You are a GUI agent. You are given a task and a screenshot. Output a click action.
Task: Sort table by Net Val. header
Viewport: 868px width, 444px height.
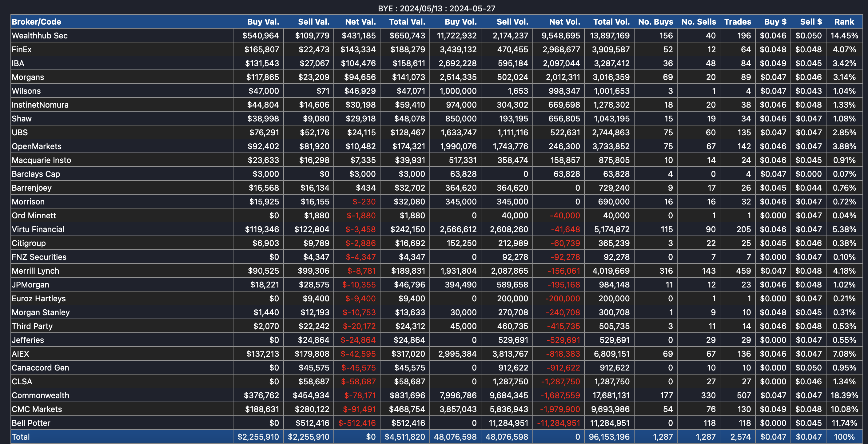(x=360, y=22)
